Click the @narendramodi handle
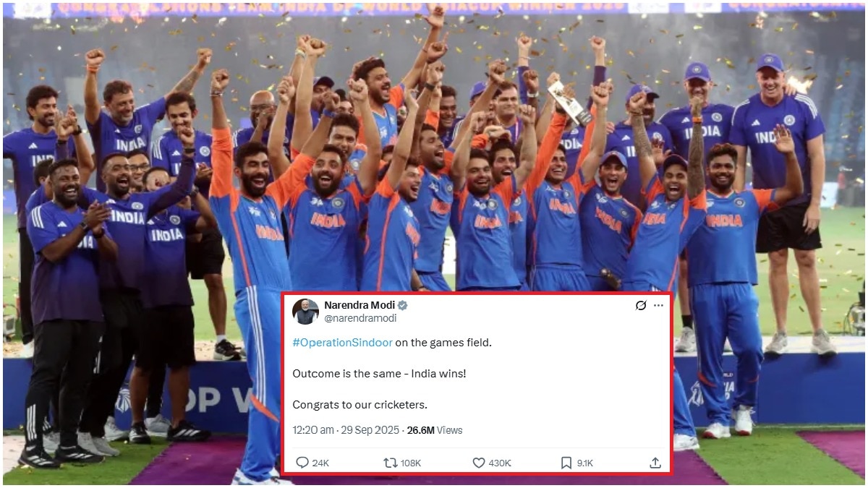 360,318
